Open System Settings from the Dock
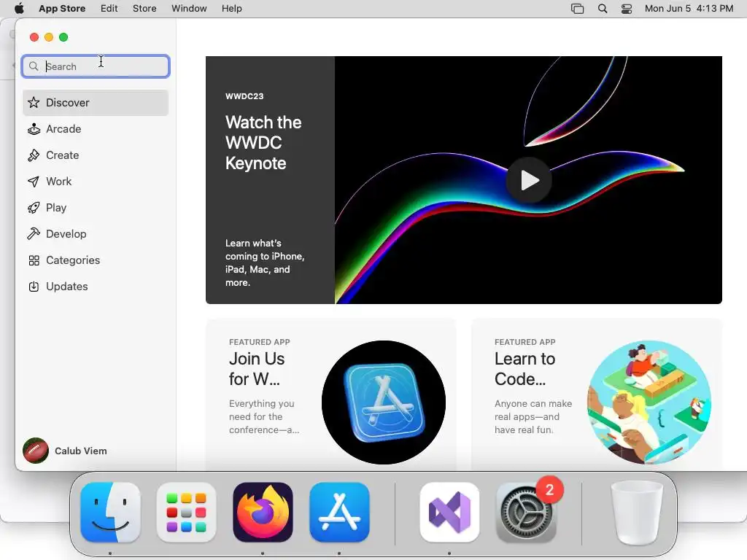Viewport: 747px width, 560px height. point(526,513)
